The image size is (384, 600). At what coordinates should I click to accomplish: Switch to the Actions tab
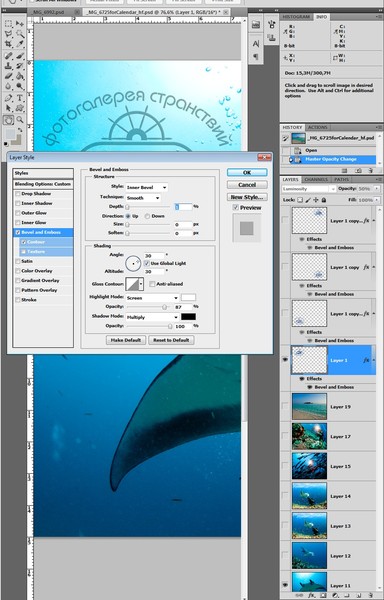[317, 127]
